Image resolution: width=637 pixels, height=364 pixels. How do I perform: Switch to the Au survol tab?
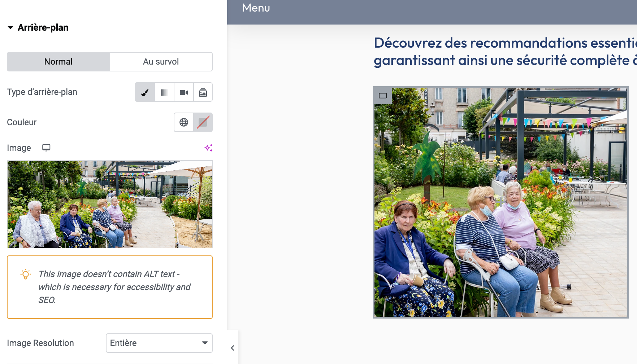(x=161, y=62)
